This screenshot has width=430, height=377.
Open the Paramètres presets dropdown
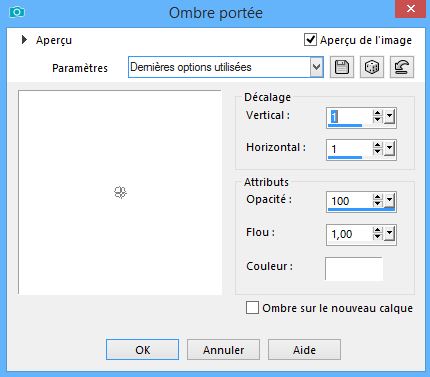click(x=316, y=67)
